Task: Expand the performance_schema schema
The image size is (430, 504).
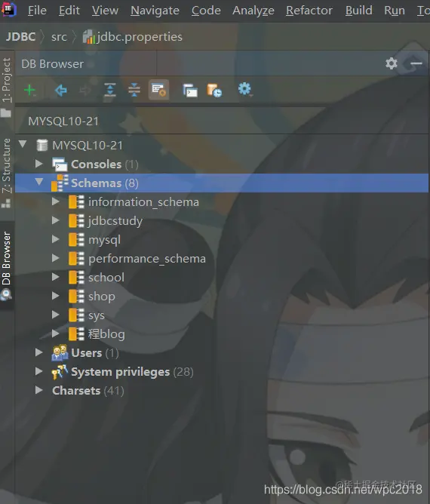Action: (56, 258)
